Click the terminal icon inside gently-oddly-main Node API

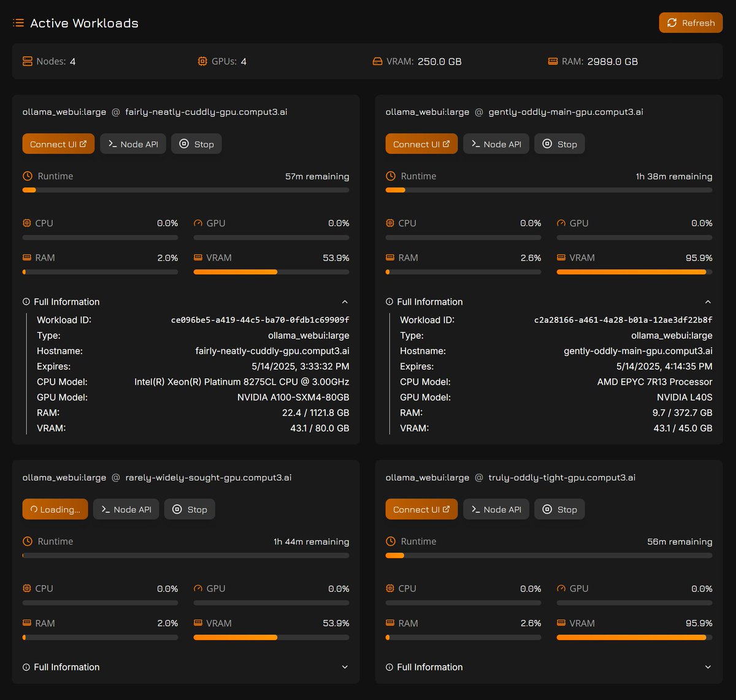[x=475, y=144]
